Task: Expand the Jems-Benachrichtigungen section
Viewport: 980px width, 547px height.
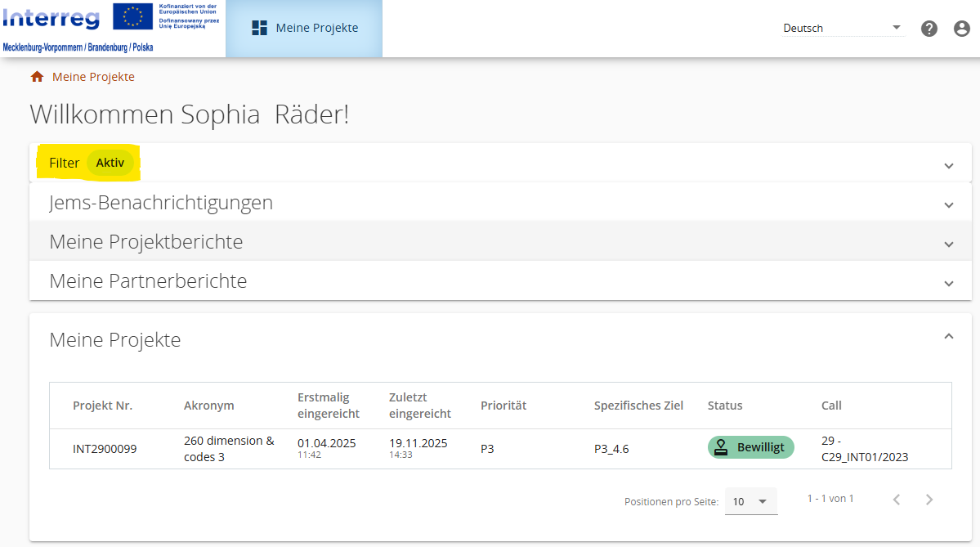Action: pyautogui.click(x=948, y=204)
